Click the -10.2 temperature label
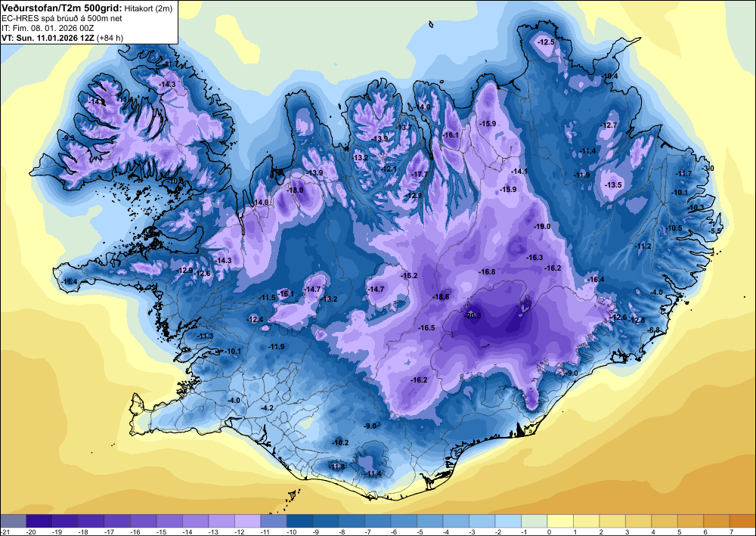Screen dimensions: 756x536 [340, 442]
